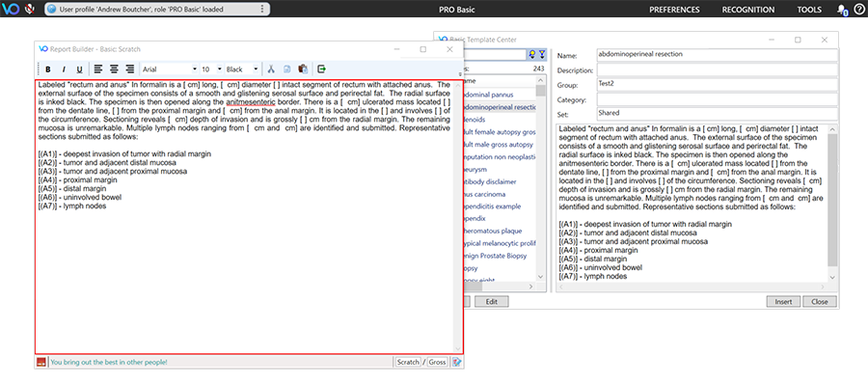
Task: Open the TOOLS menu
Action: pos(809,10)
